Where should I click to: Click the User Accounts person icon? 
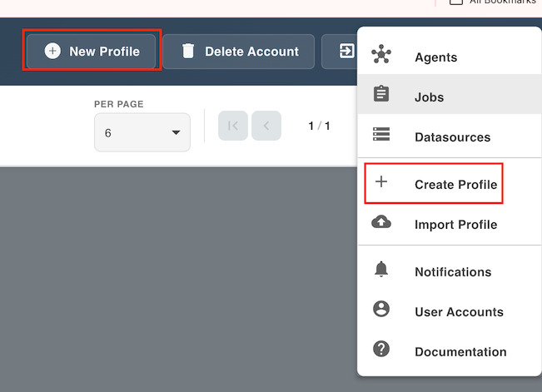[x=381, y=309]
